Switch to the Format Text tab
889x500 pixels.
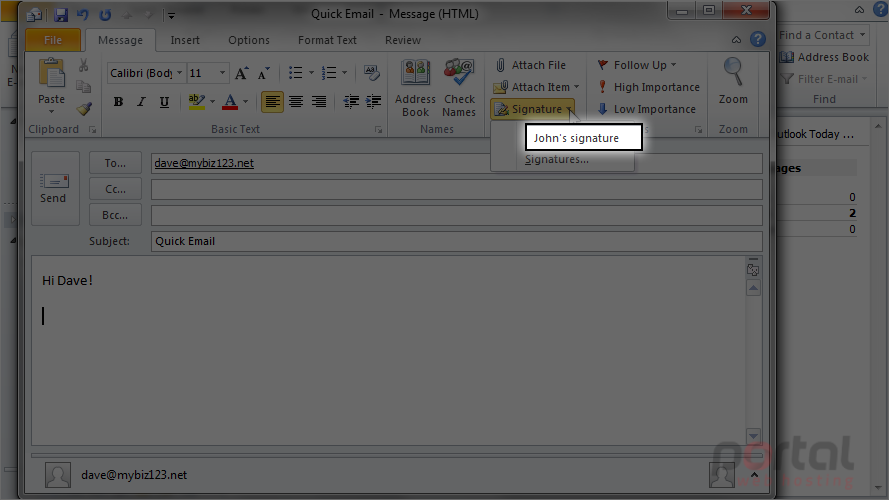click(327, 40)
